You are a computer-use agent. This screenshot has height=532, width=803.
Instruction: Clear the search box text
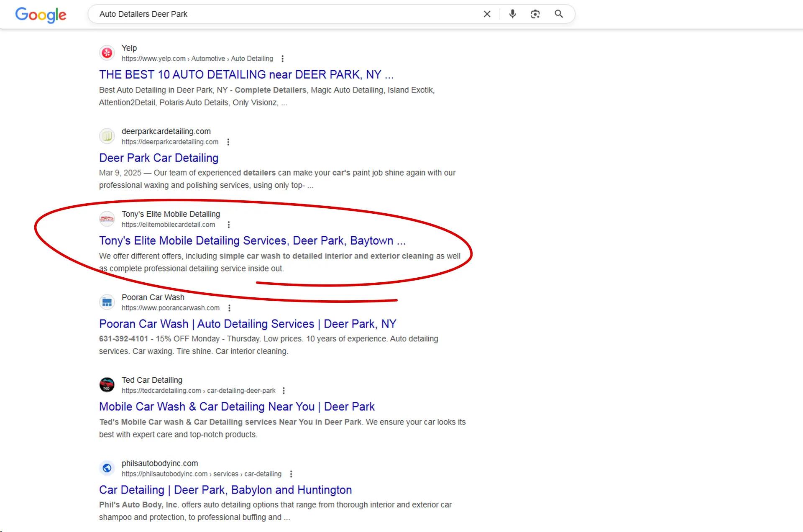pos(487,14)
